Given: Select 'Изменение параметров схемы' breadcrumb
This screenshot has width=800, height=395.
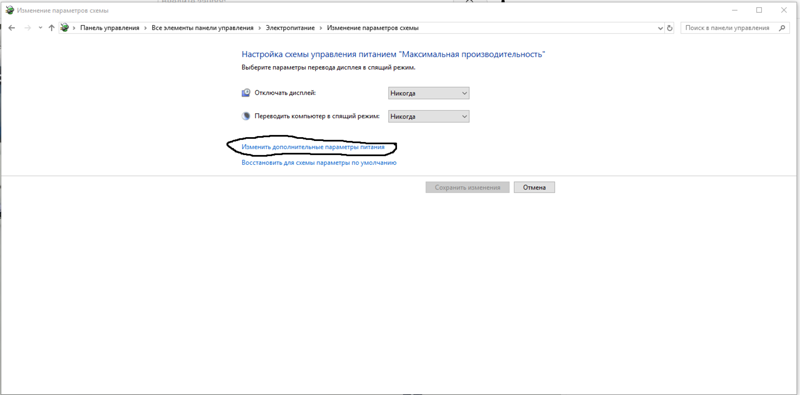Looking at the screenshot, I should (372, 28).
